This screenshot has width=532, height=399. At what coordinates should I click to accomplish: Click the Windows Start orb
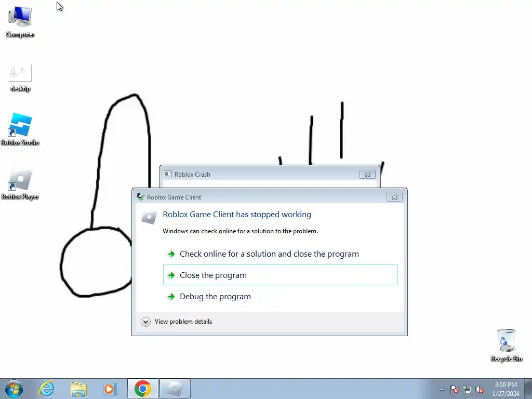pos(14,389)
